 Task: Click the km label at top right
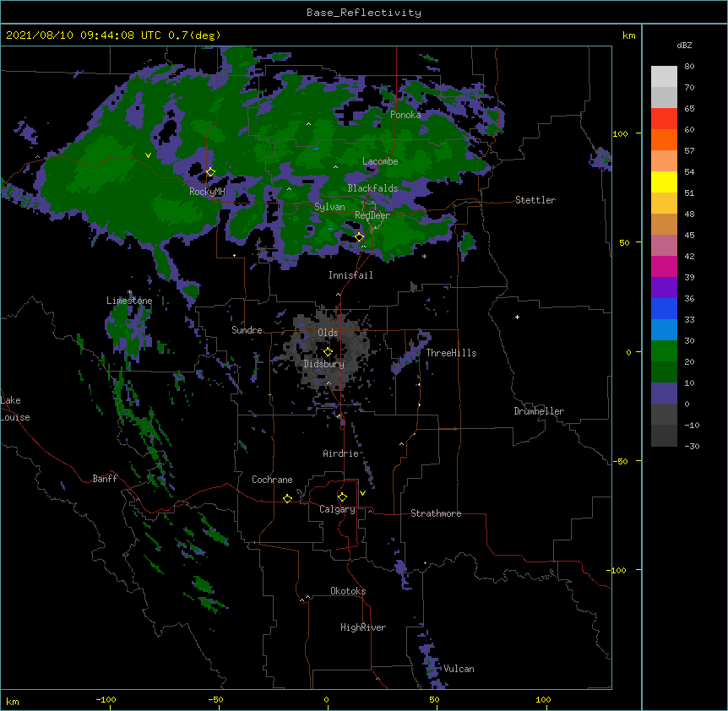pyautogui.click(x=628, y=35)
